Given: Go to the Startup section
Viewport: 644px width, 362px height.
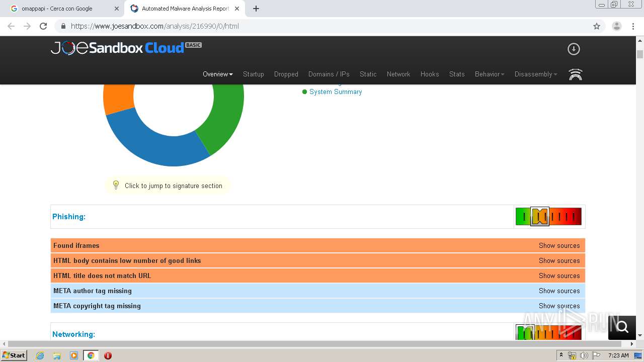Looking at the screenshot, I should 254,74.
